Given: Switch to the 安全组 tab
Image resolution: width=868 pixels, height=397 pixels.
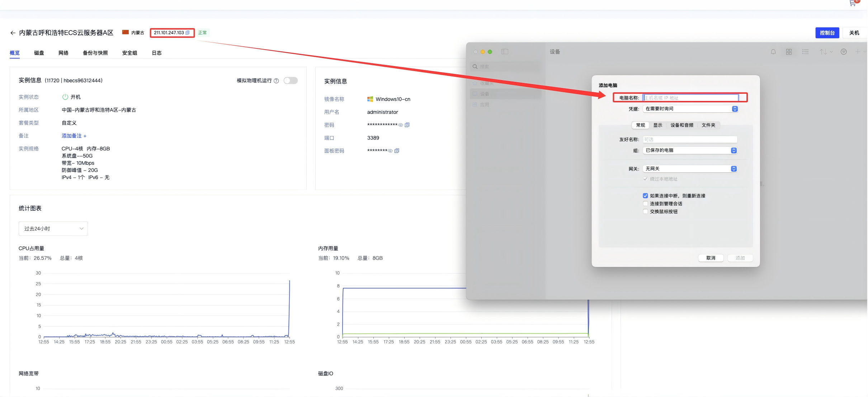Looking at the screenshot, I should pyautogui.click(x=129, y=53).
